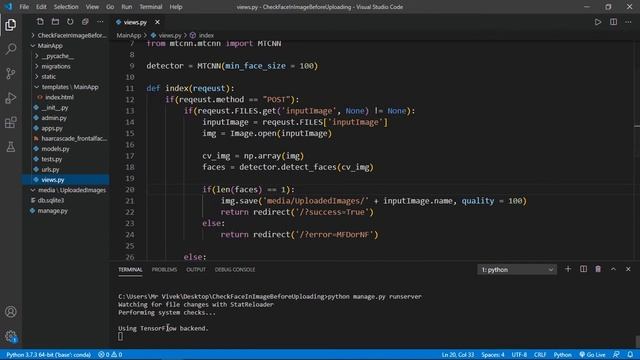640x360 pixels.
Task: Open the Selection menu
Action: point(66,7)
